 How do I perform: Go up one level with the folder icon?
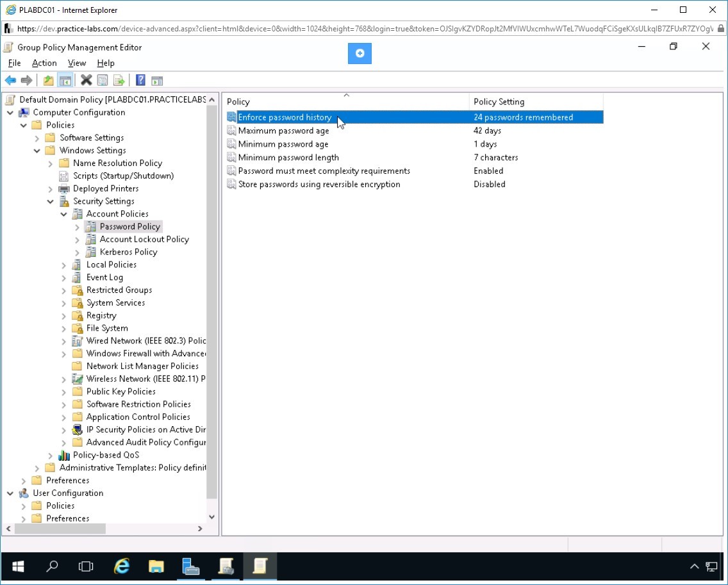[48, 80]
